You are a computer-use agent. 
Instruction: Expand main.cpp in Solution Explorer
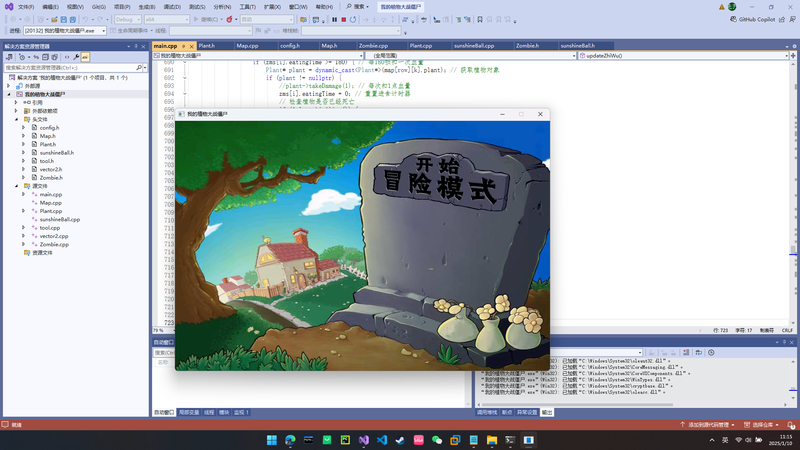coord(23,194)
